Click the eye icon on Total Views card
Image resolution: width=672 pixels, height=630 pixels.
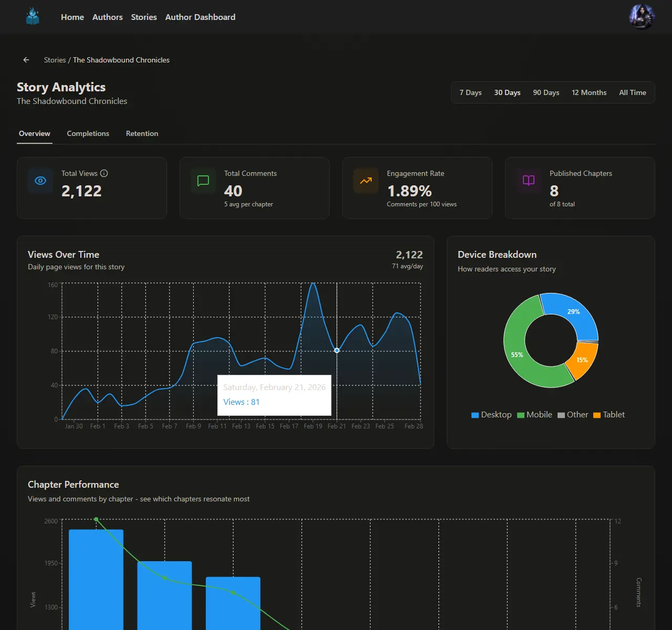coord(40,181)
